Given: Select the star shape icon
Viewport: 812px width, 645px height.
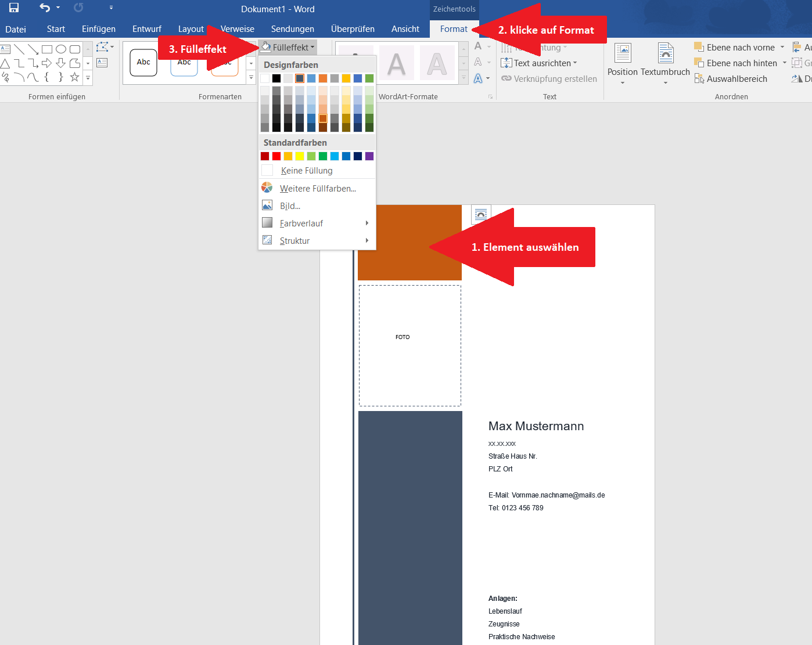Looking at the screenshot, I should (x=74, y=77).
